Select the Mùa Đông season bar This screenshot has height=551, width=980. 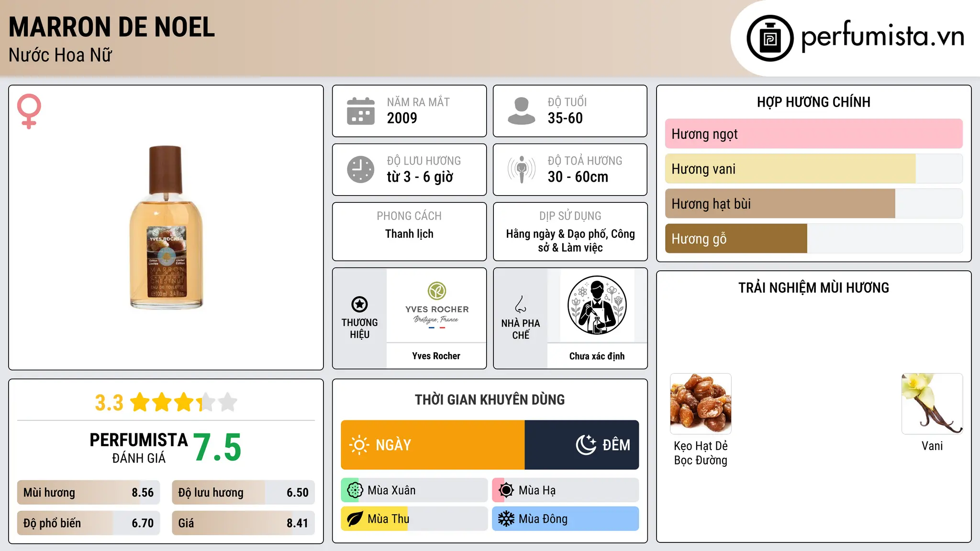pos(566,519)
